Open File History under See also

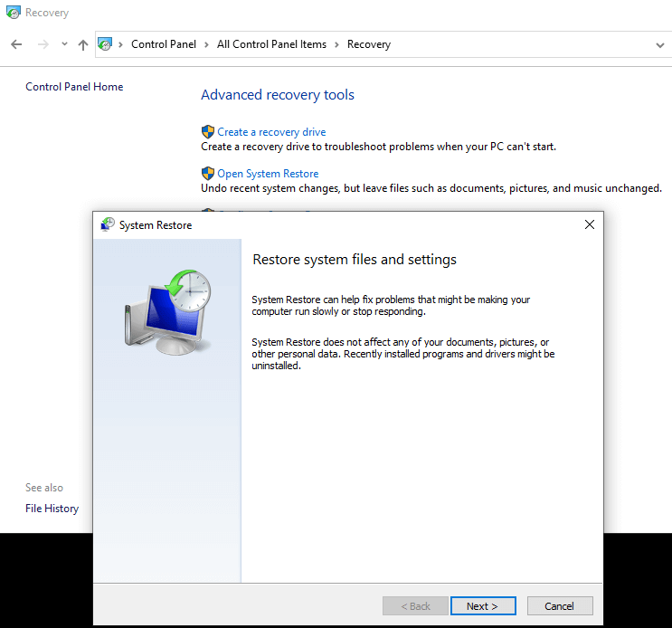pyautogui.click(x=52, y=509)
